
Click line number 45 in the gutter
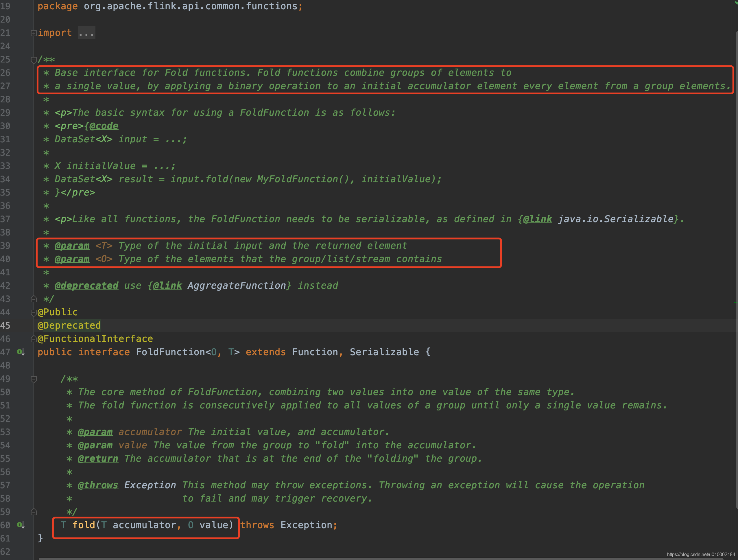click(5, 325)
